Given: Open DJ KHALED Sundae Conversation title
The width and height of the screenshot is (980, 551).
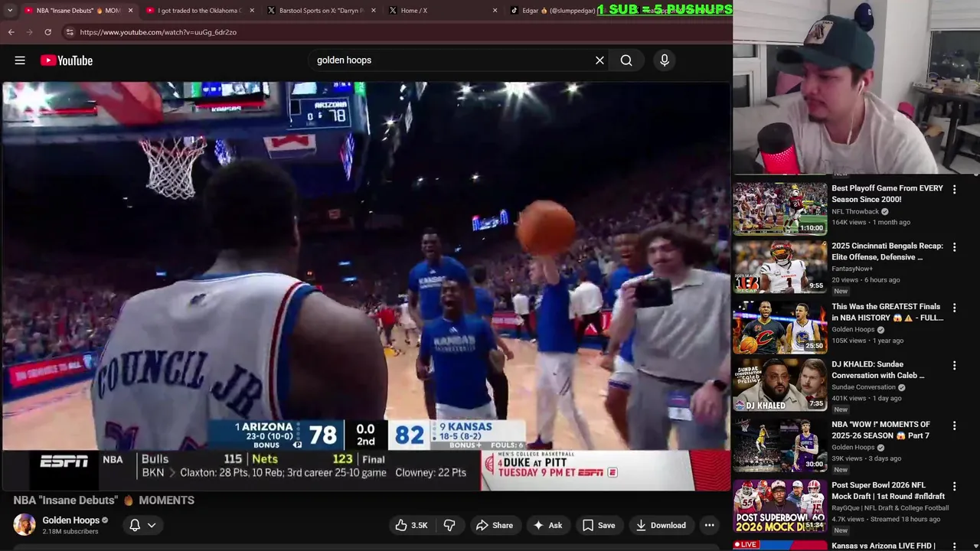Looking at the screenshot, I should pyautogui.click(x=878, y=370).
